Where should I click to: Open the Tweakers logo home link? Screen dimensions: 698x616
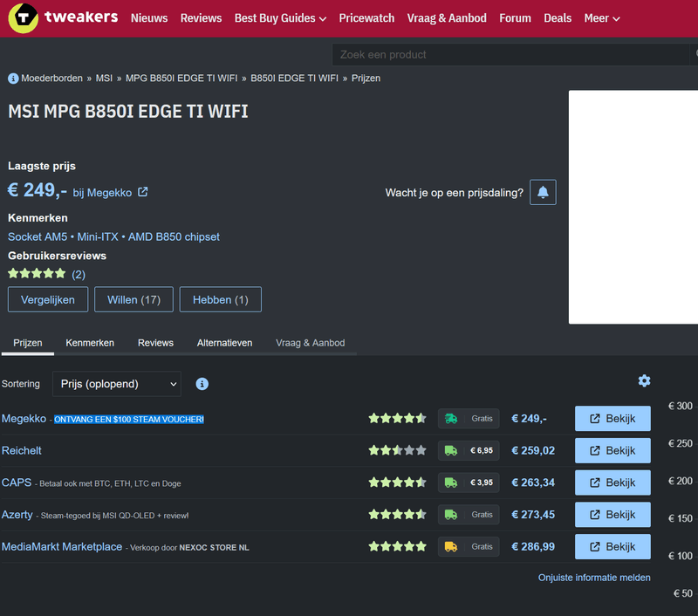tap(63, 17)
